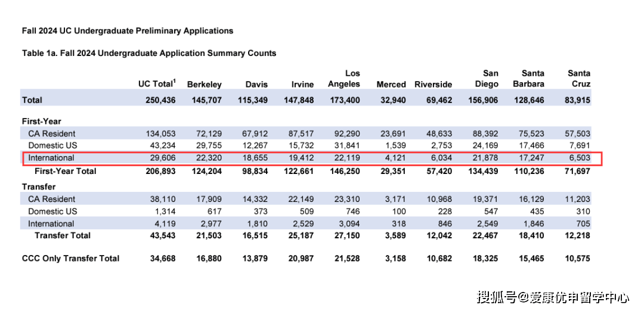
Task: Select the 'Santa Cruz' column header
Action: pos(579,79)
